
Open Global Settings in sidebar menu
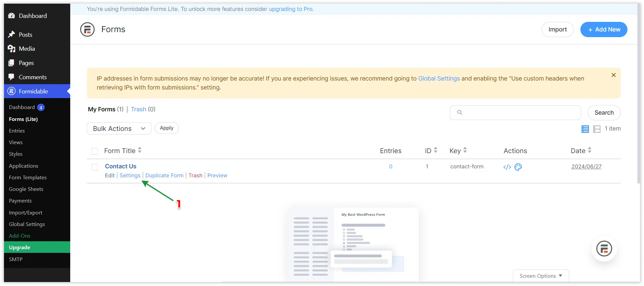27,224
